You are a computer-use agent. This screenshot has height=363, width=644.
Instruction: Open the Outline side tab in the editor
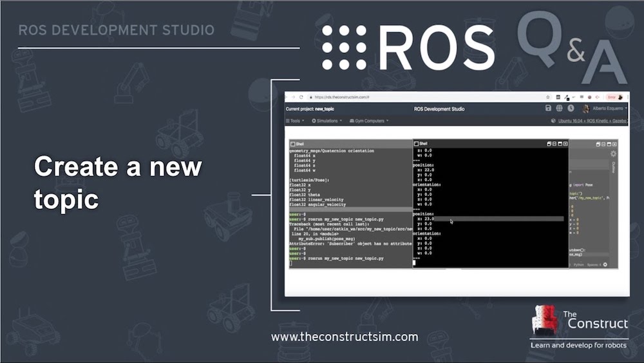click(x=614, y=168)
